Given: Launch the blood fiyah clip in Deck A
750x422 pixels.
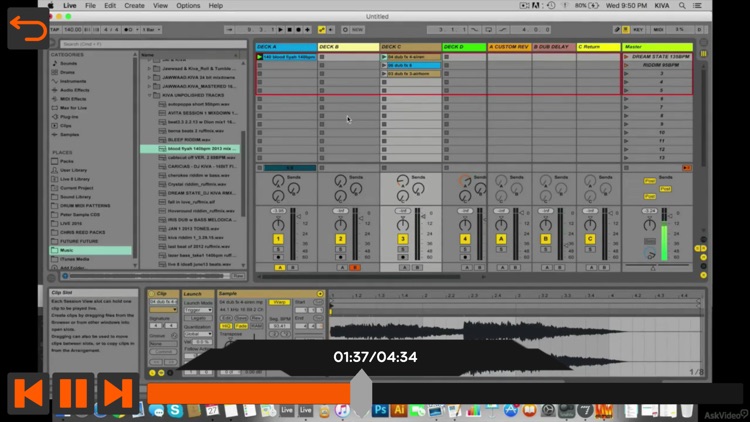Looking at the screenshot, I should 260,57.
